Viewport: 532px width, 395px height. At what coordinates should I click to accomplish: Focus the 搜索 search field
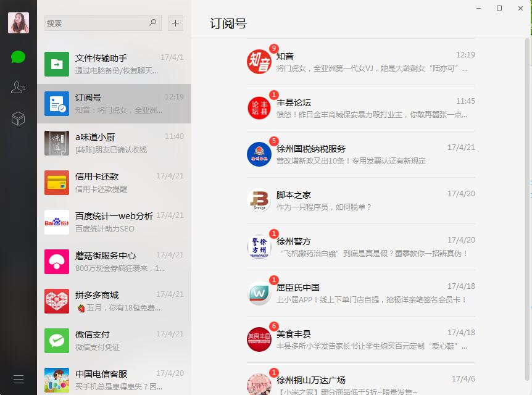click(103, 23)
